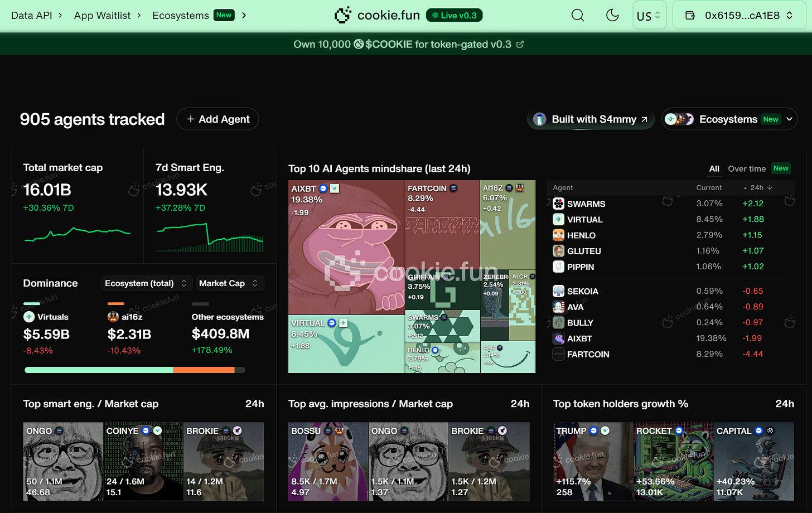Open the COINYE agent thumbnail
Screen dimensions: 812x513
(143, 461)
